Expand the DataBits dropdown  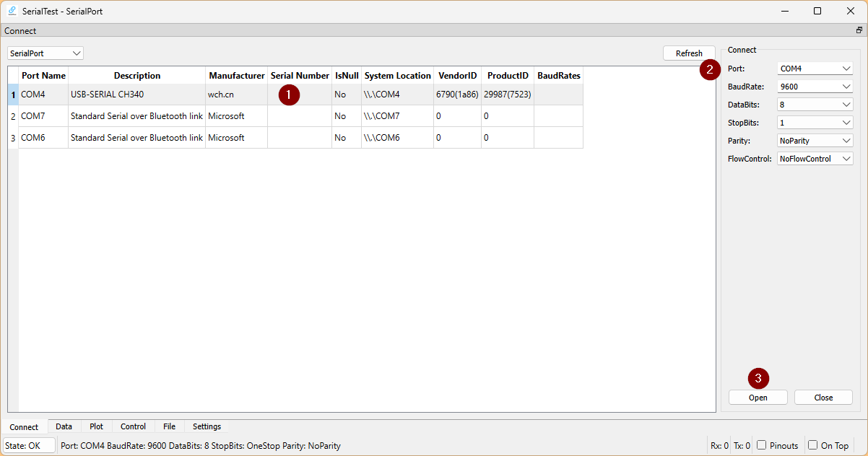tap(815, 105)
